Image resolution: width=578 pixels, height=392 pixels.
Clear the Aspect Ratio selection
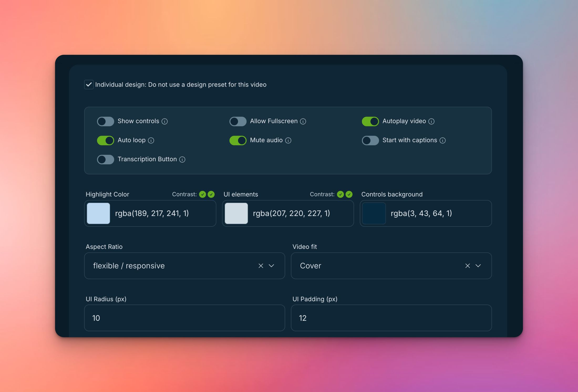pyautogui.click(x=261, y=266)
